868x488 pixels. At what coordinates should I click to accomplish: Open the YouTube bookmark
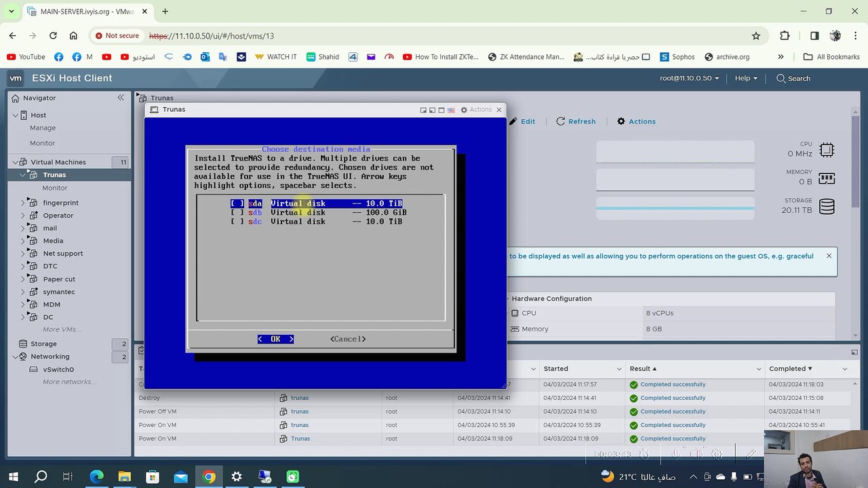(x=26, y=57)
